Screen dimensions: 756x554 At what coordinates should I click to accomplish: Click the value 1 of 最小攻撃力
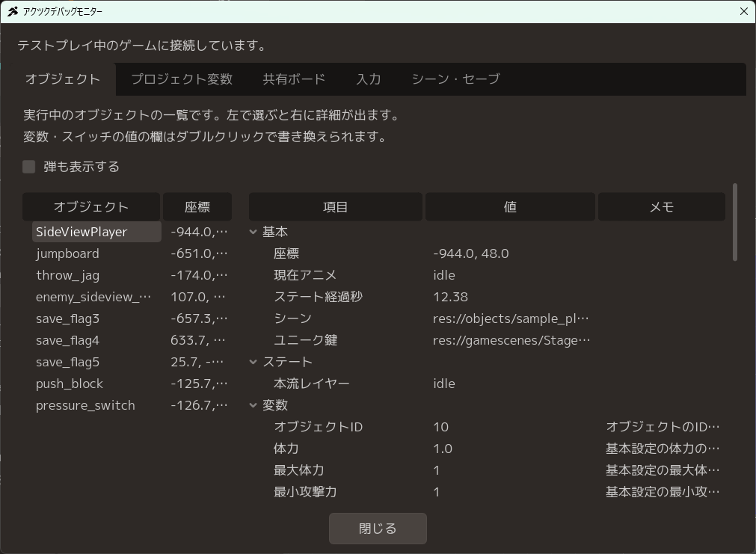coord(437,492)
